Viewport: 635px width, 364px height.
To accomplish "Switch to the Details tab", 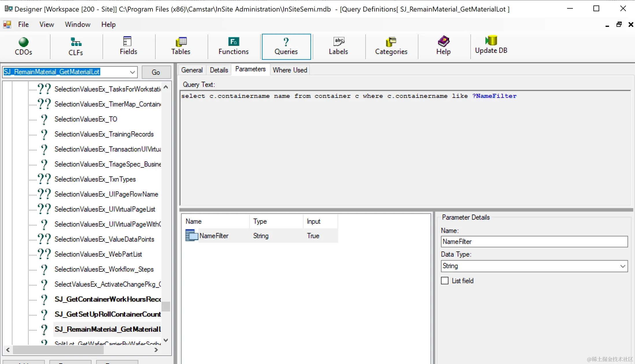I will [219, 70].
